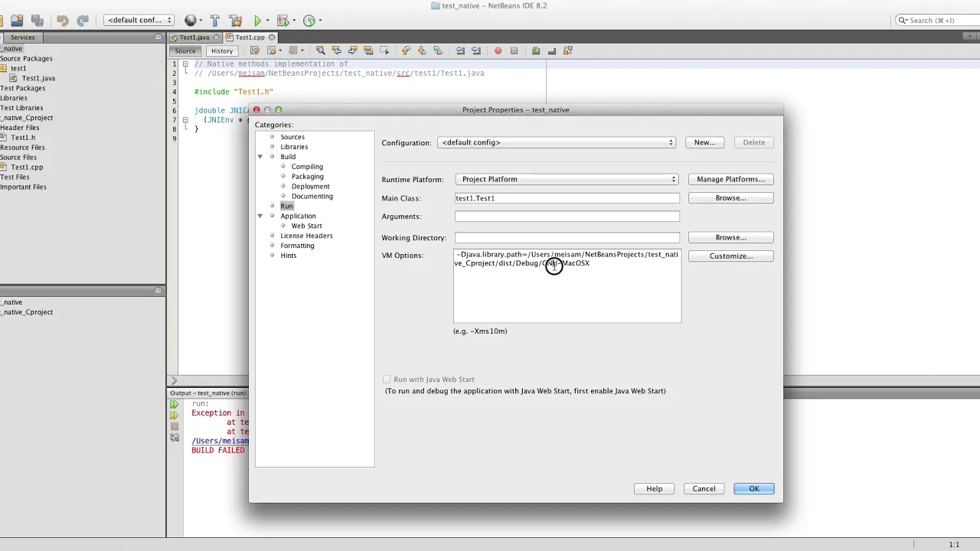The height and width of the screenshot is (551, 980).
Task: Click Find Selection magnifier icon in editor toolbar
Action: (321, 51)
